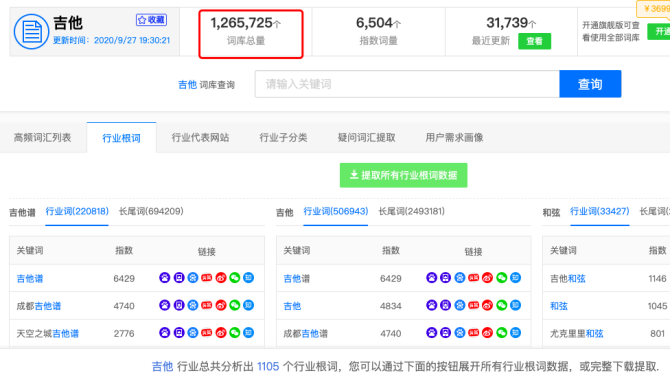Viewport: 670px width, 380px height.
Task: Click green 查看 button under 最近更新
Action: [535, 41]
